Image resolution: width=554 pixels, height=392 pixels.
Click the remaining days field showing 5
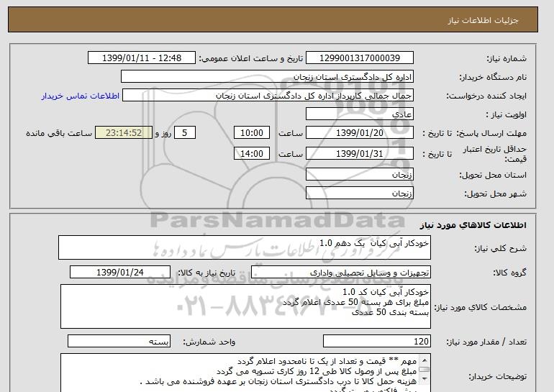pyautogui.click(x=184, y=133)
